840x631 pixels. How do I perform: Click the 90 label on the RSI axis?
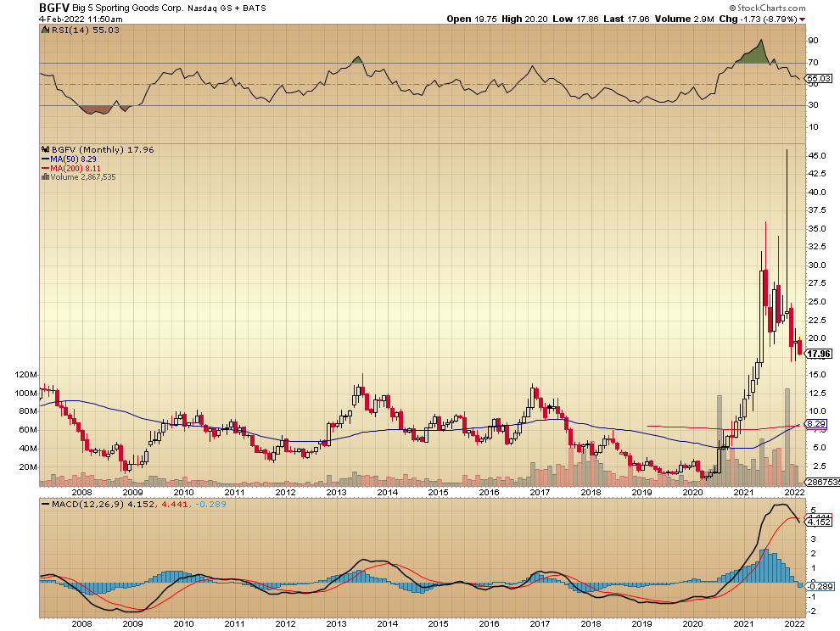pos(813,41)
